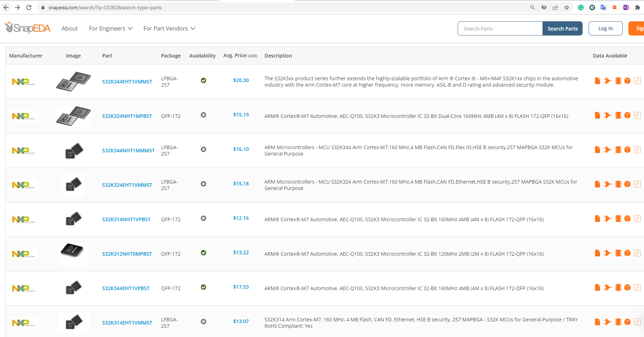This screenshot has width=644, height=337.
Task: Click the out-of-stock icon for S32K344NHT1MMMST
Action: click(x=203, y=150)
